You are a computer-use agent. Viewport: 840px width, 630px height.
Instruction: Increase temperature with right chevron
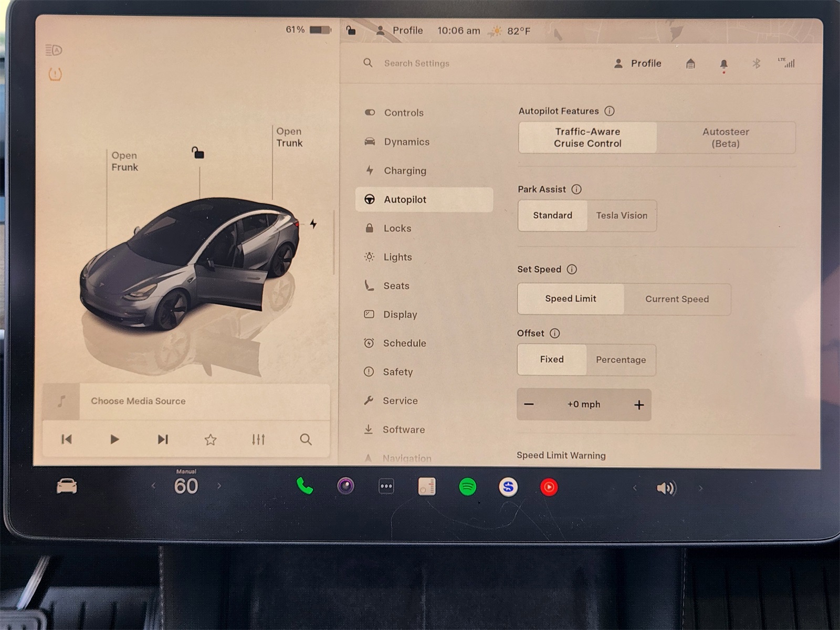click(219, 486)
